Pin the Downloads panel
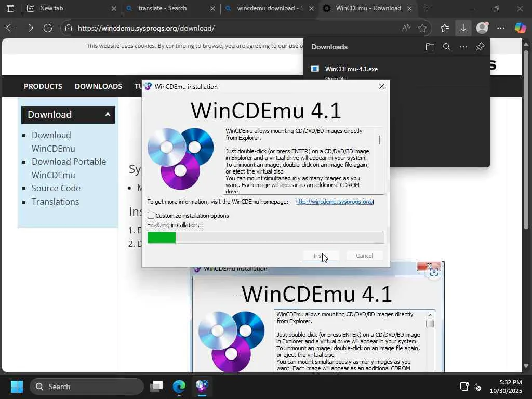The height and width of the screenshot is (399, 532). click(480, 47)
